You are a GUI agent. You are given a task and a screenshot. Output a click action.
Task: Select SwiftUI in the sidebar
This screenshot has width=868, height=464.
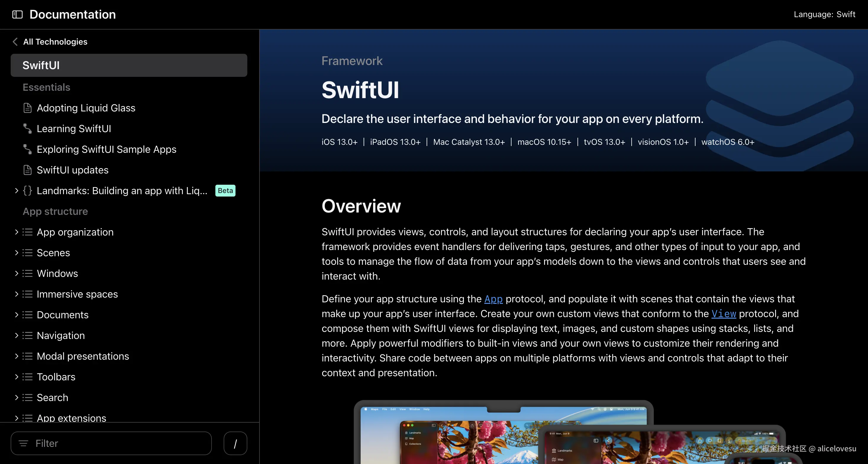[x=129, y=65]
